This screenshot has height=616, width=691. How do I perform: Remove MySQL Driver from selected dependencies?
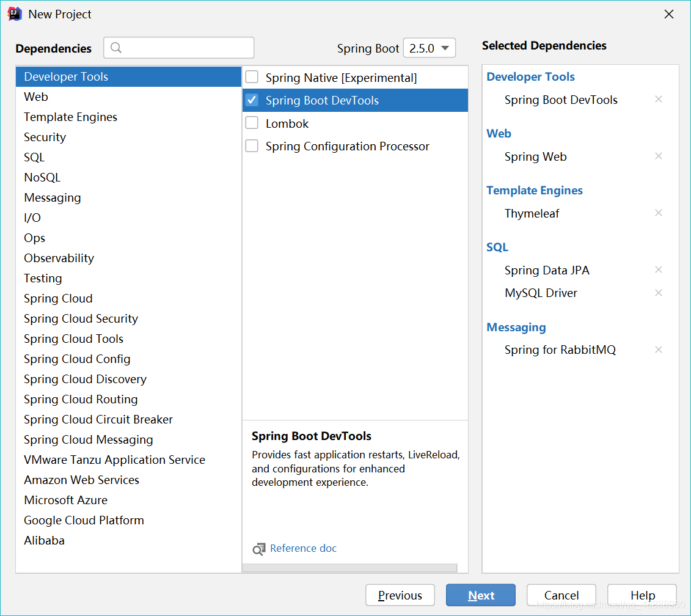pyautogui.click(x=659, y=293)
